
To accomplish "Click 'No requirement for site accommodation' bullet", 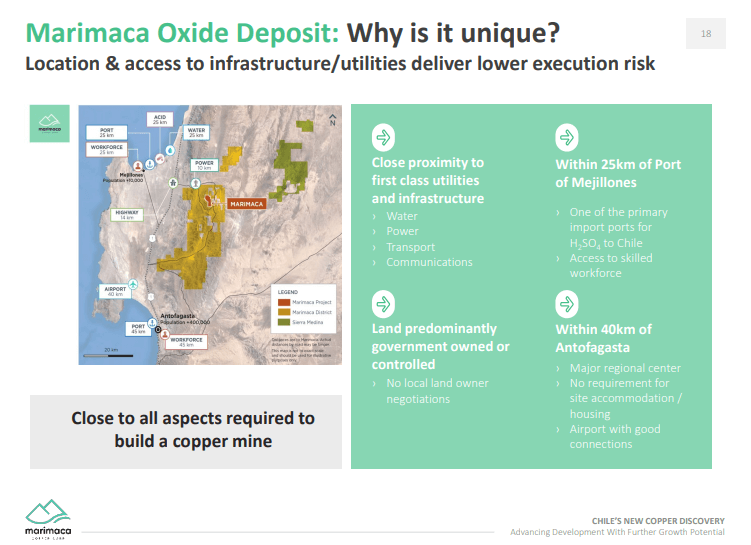I will [626, 398].
